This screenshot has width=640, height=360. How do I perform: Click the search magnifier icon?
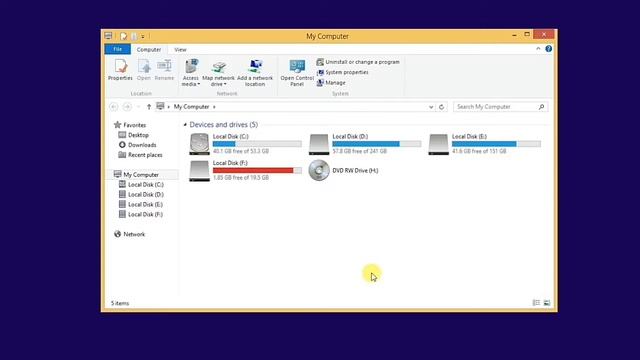542,107
